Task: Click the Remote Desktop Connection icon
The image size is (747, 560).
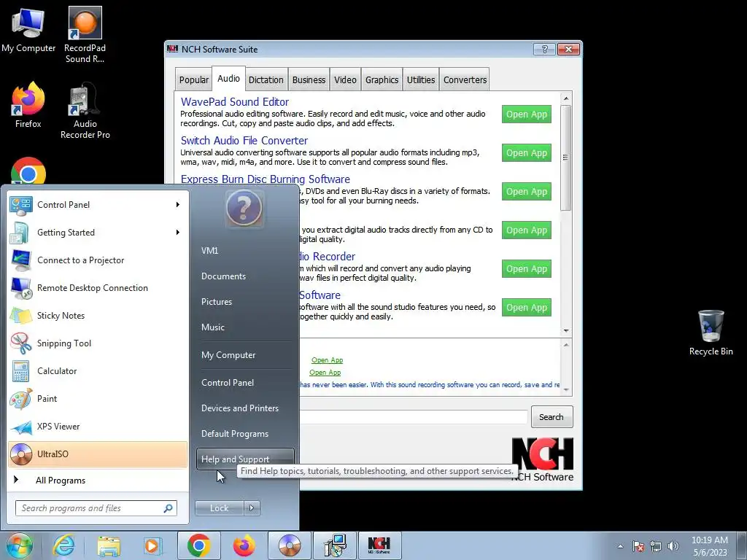Action: (x=21, y=287)
